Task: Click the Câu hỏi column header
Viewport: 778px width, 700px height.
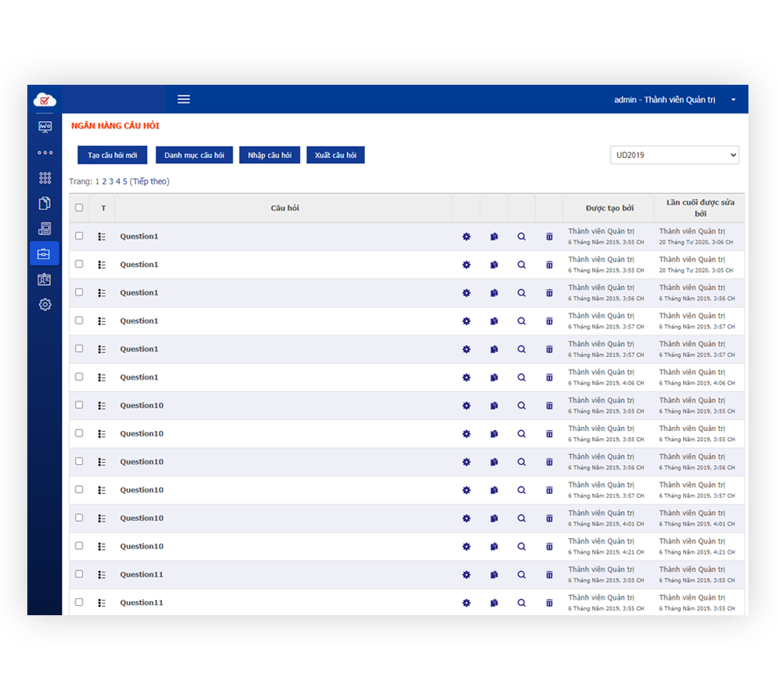Action: (285, 208)
